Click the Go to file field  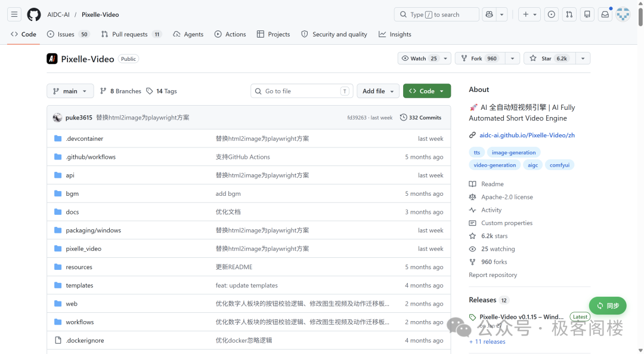pyautogui.click(x=302, y=91)
